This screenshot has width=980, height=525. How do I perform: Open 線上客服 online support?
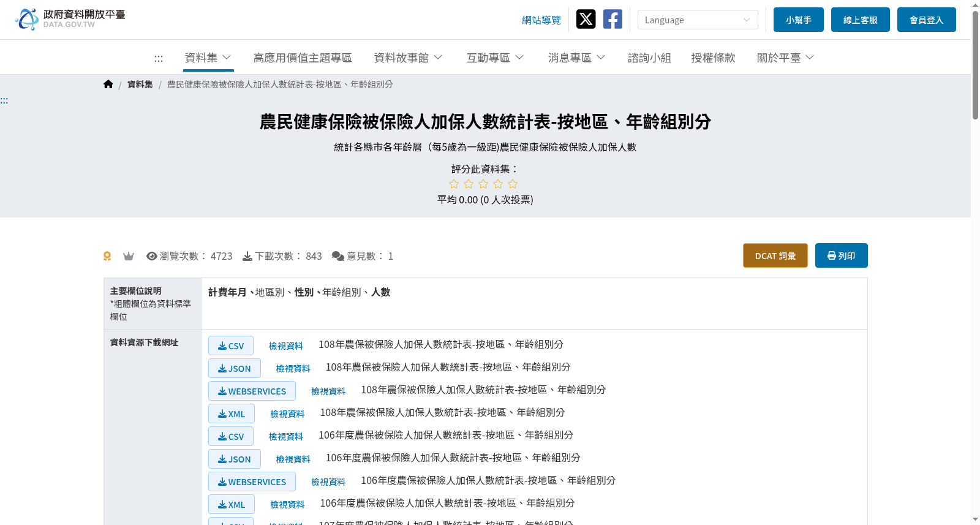click(861, 20)
